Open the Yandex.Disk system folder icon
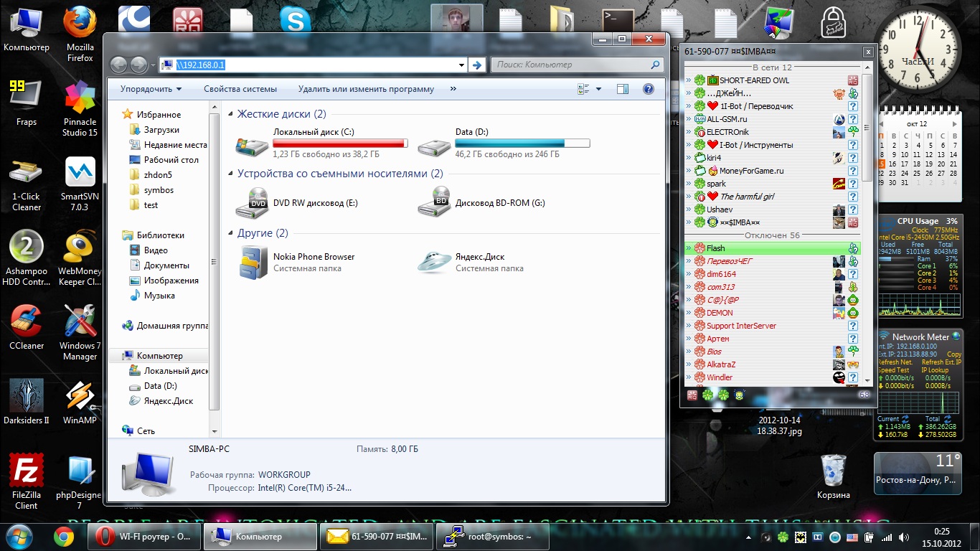The width and height of the screenshot is (980, 551). (x=434, y=263)
